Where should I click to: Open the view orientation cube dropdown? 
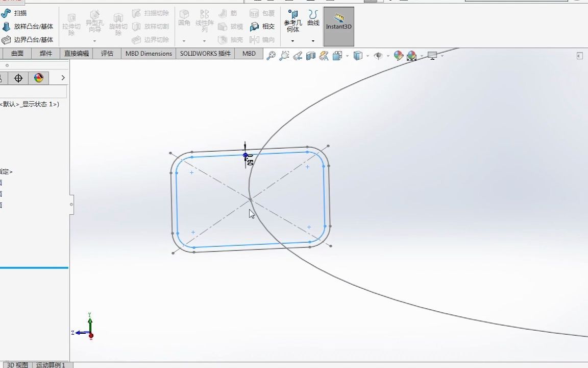[347, 55]
